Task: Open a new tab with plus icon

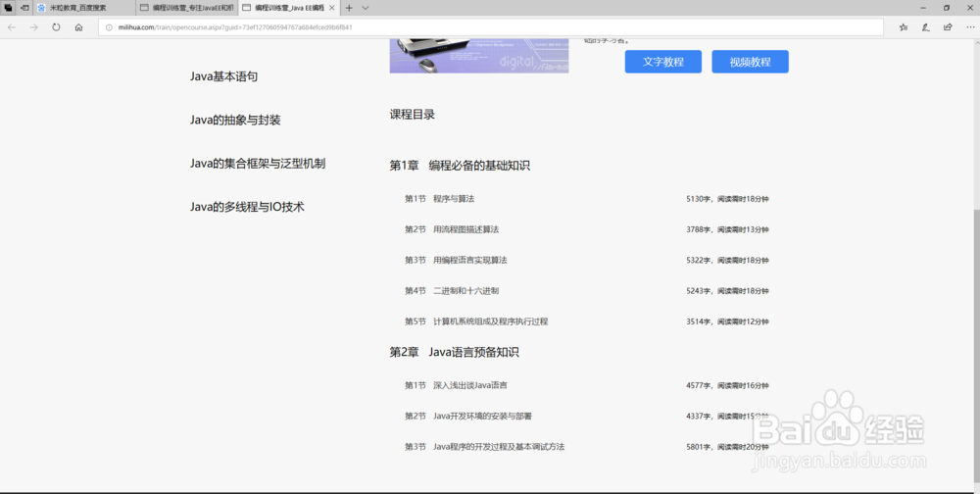Action: tap(350, 8)
